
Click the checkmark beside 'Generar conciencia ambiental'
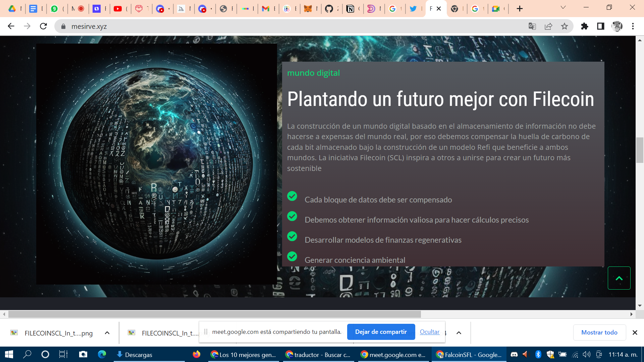coord(292,256)
